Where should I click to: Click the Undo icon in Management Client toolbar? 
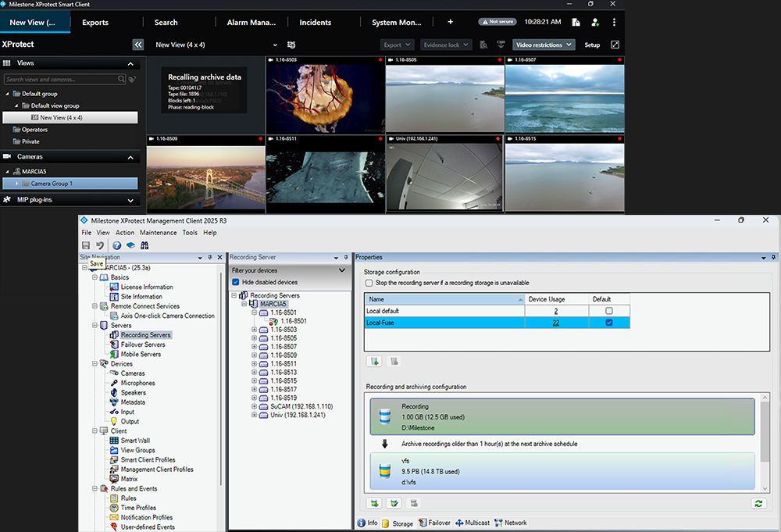100,245
